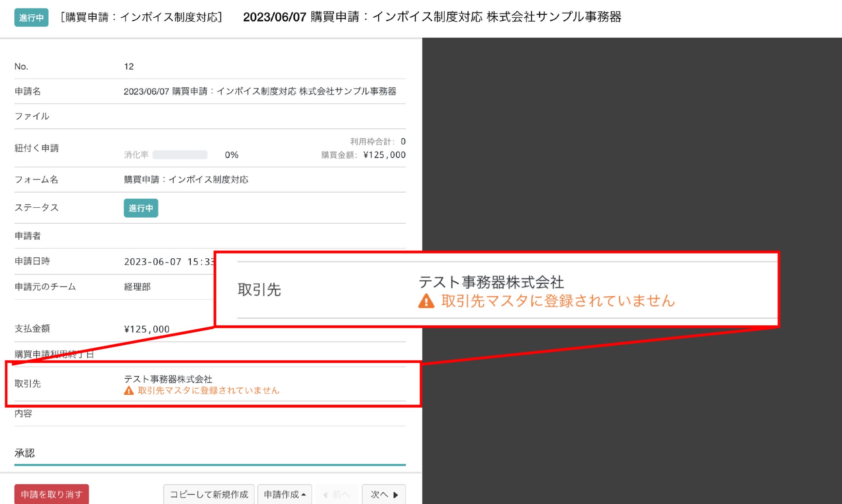
Task: Click the 進行中 status badge in the header
Action: click(x=31, y=18)
